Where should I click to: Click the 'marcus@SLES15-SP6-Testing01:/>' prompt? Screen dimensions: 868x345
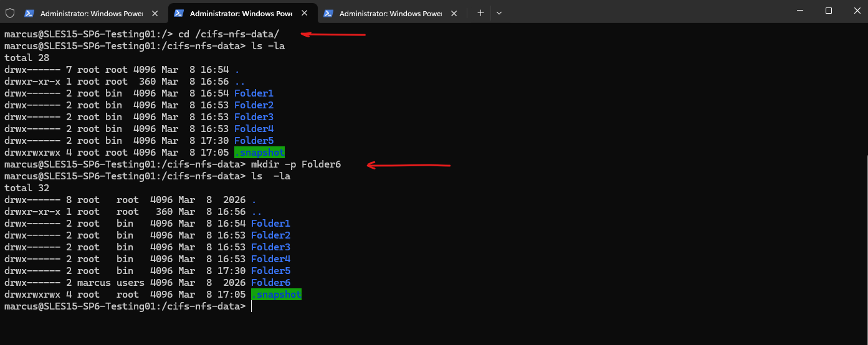pyautogui.click(x=88, y=34)
